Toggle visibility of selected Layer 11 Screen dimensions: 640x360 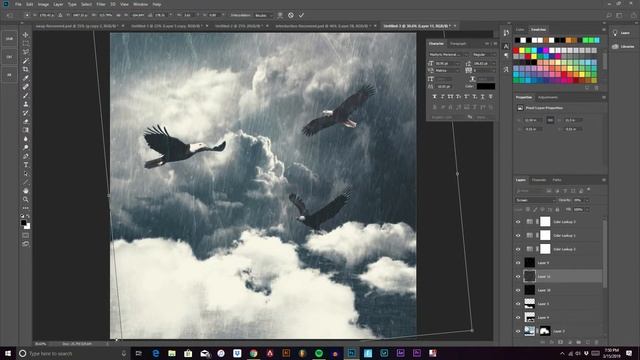click(518, 276)
